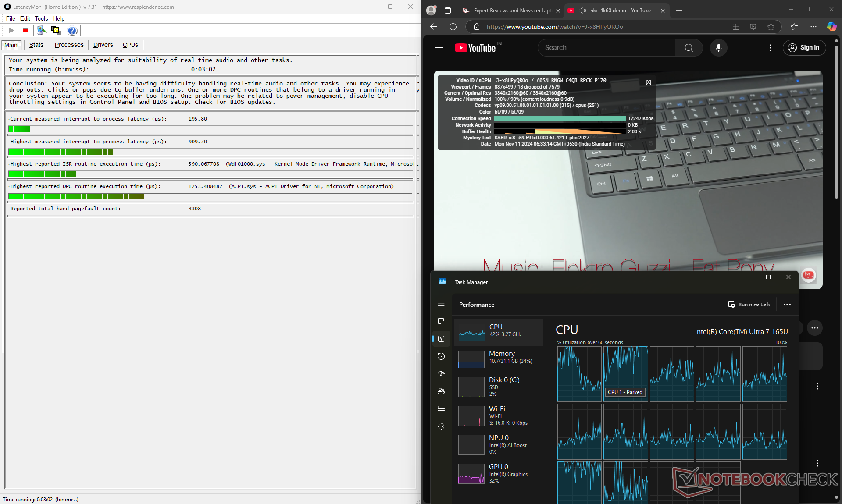Open the App history icon in Task Manager
The width and height of the screenshot is (842, 504).
click(441, 356)
